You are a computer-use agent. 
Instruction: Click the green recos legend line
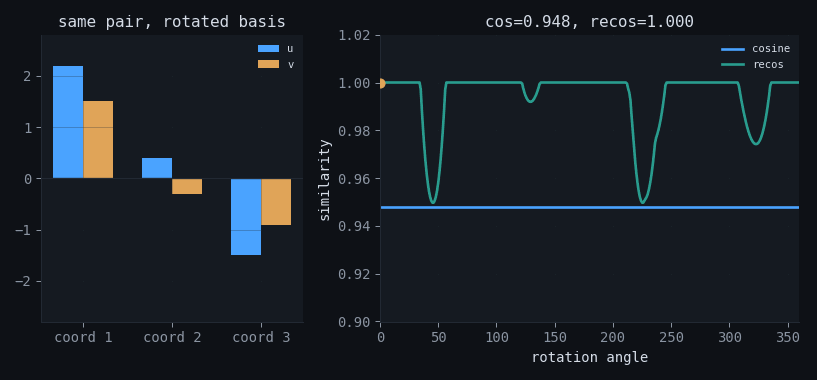[733, 65]
